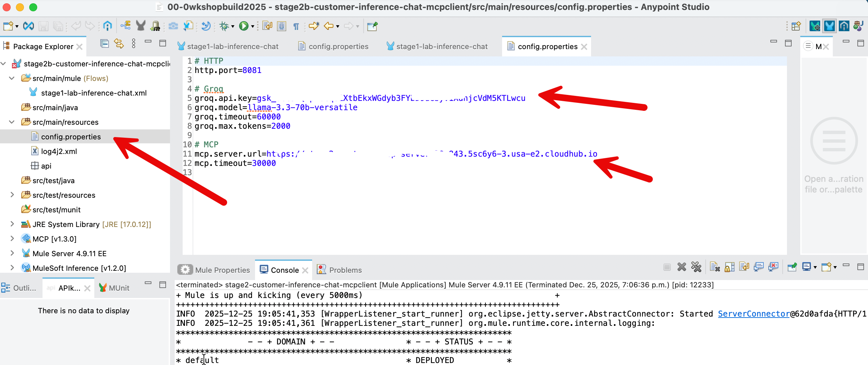Remove all terminated launches in Console toolbar

pos(696,267)
